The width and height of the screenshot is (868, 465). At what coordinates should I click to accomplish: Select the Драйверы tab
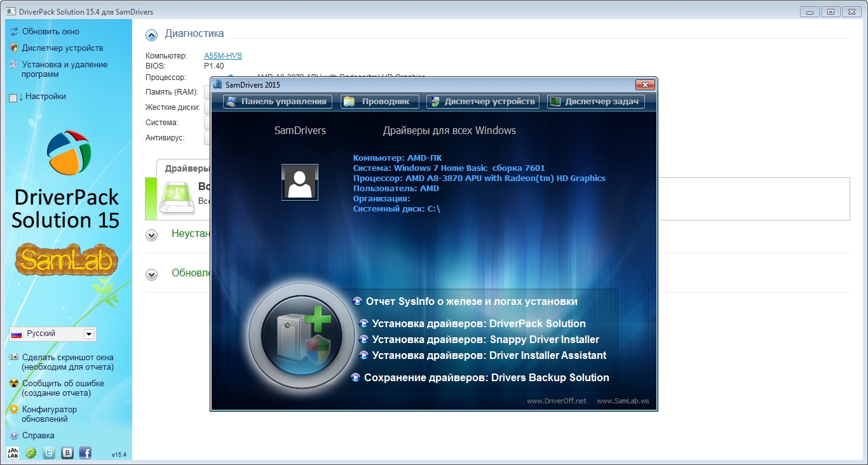(x=184, y=168)
